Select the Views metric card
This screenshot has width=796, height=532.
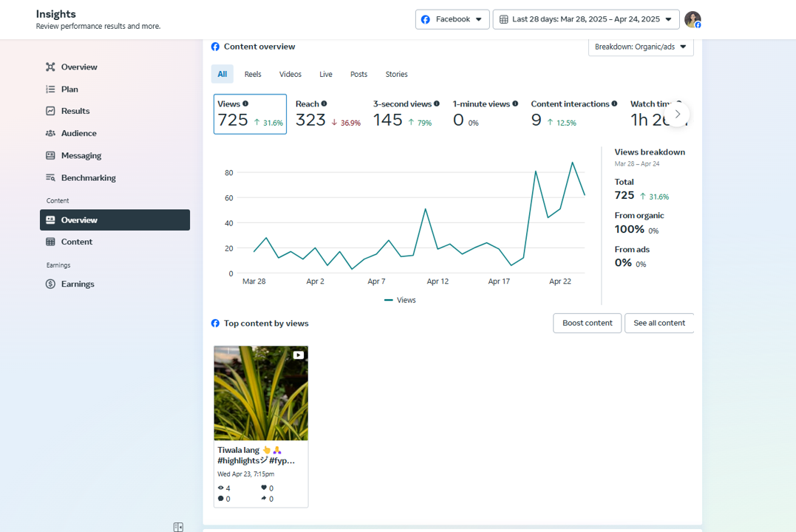250,114
